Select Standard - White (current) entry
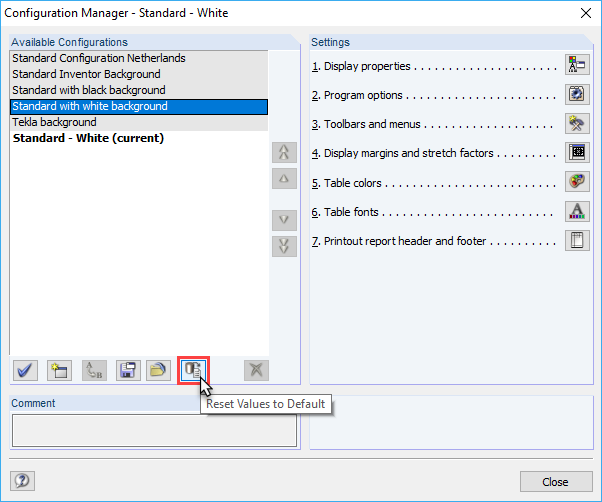602x502 pixels. pos(139,138)
